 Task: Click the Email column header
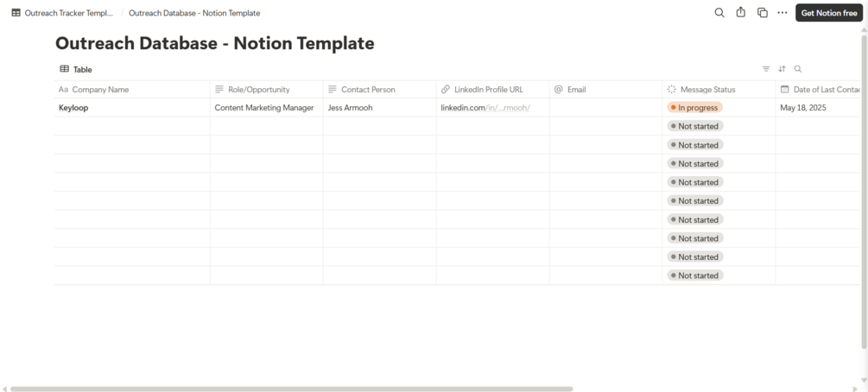tap(576, 90)
